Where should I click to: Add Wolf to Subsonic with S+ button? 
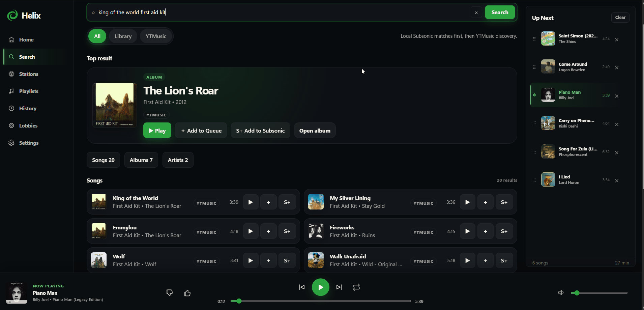pyautogui.click(x=287, y=260)
